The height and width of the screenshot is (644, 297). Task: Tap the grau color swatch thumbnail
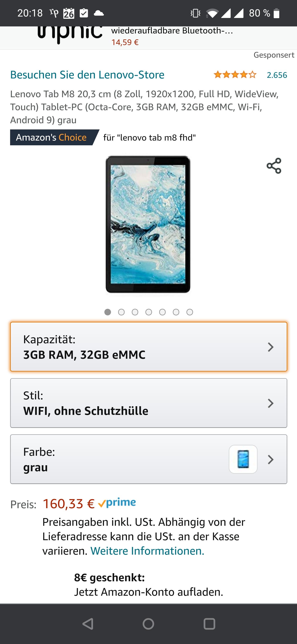coord(243,459)
